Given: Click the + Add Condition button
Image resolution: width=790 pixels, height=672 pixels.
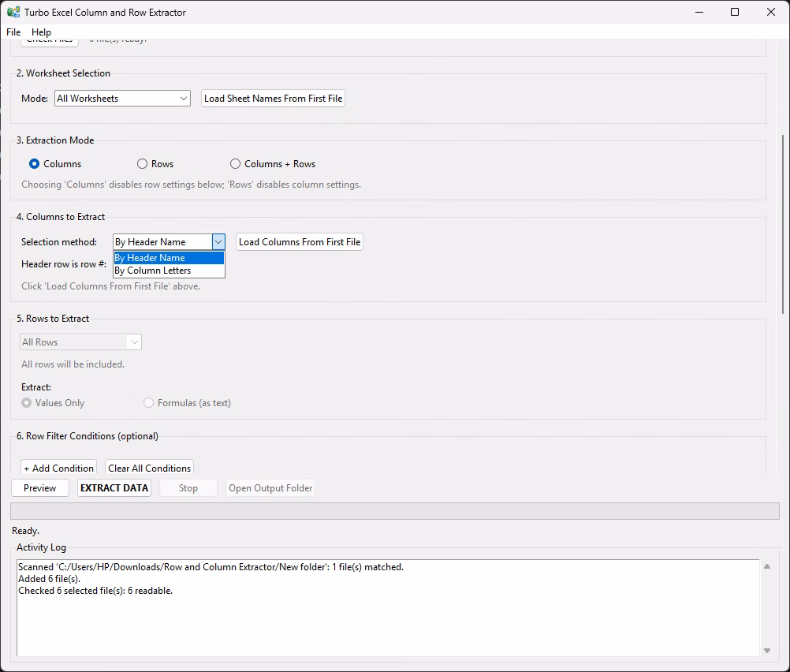Looking at the screenshot, I should tap(59, 468).
